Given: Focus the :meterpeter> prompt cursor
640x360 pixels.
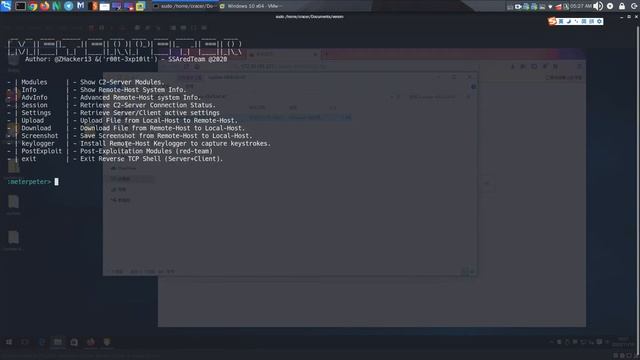Looking at the screenshot, I should pos(56,182).
